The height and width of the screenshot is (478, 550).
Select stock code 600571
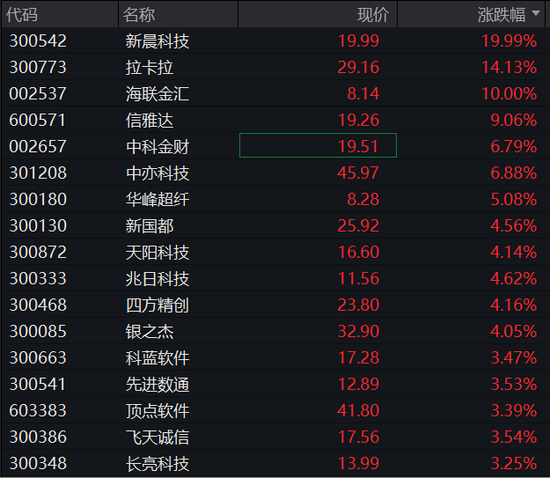tap(38, 120)
